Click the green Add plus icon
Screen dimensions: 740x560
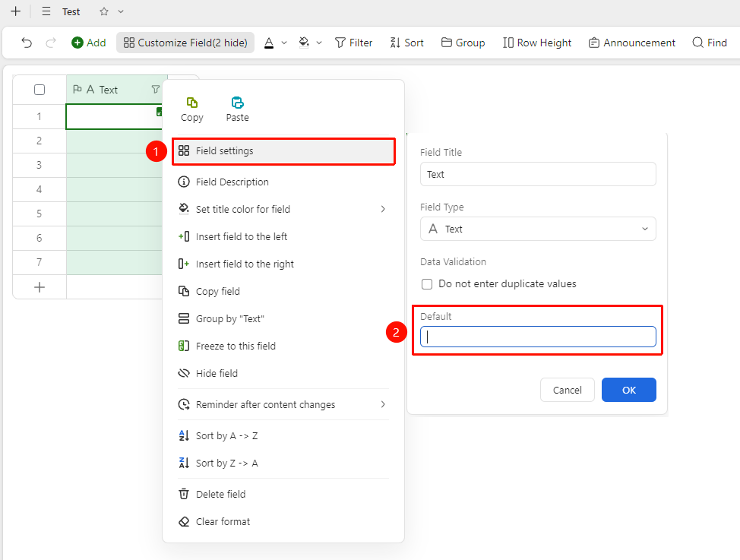click(x=77, y=43)
